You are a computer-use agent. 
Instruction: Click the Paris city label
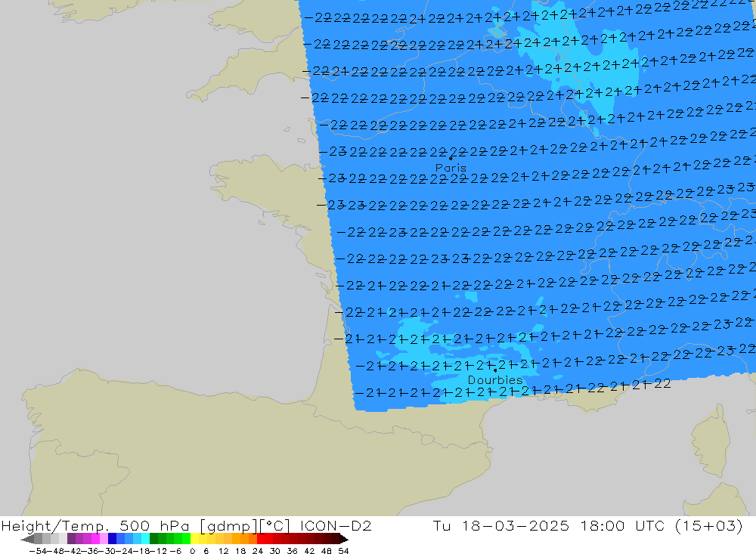click(x=451, y=168)
